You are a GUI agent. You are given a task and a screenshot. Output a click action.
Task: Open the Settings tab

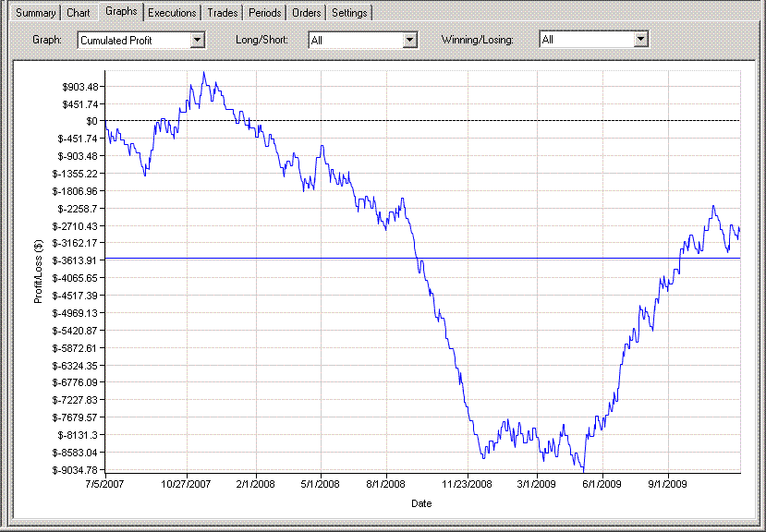click(349, 13)
